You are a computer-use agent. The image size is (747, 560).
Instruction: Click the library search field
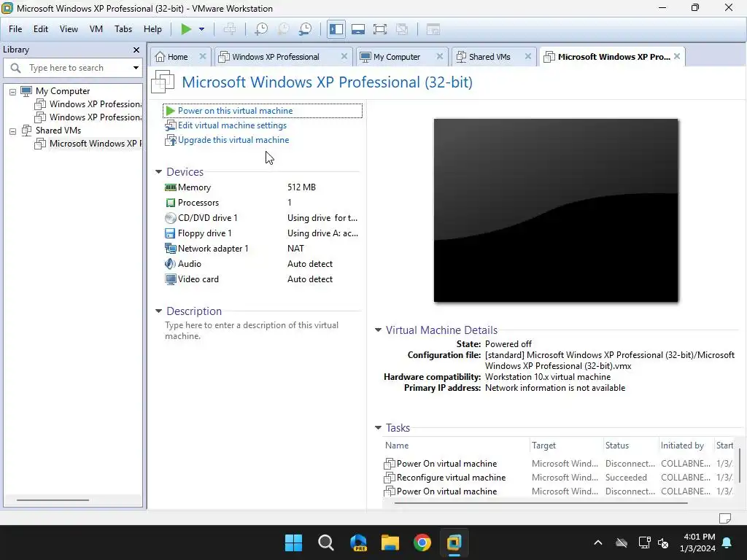(73, 68)
